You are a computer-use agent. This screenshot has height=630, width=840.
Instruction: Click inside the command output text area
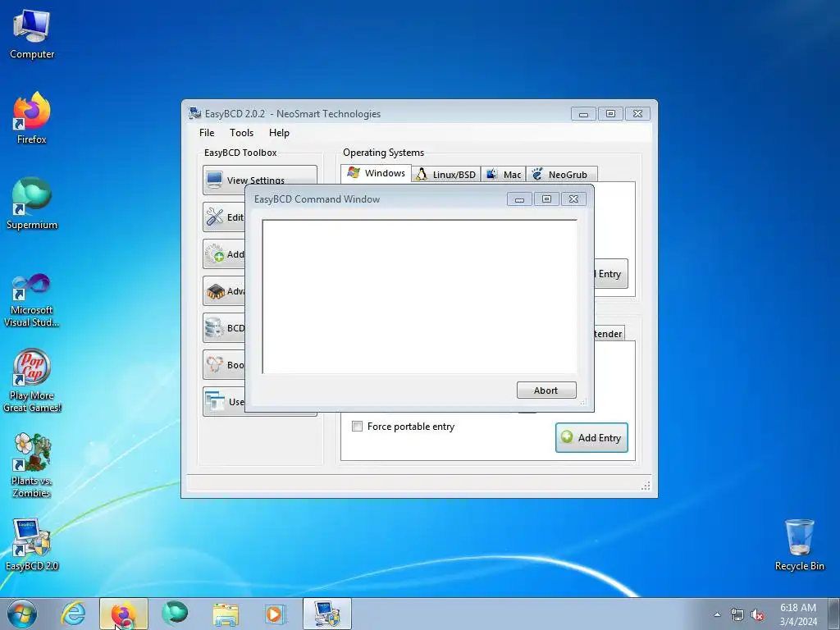(x=419, y=296)
